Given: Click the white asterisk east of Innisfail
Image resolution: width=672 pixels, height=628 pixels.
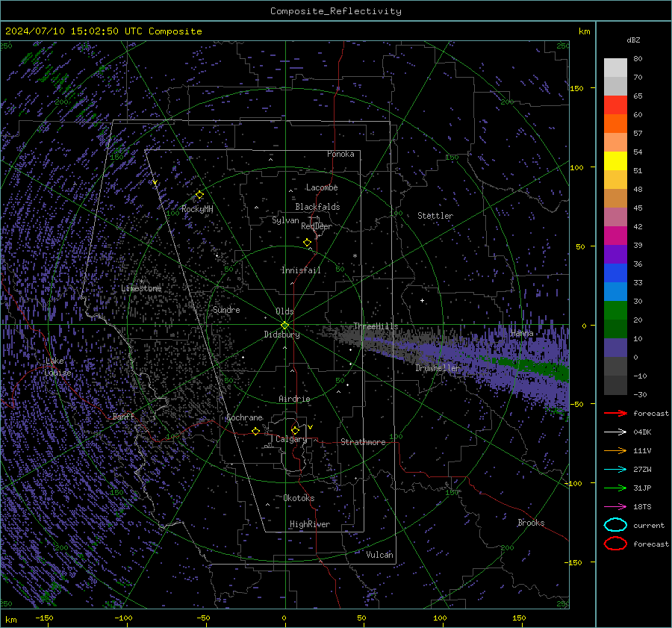Looking at the screenshot, I should click(355, 256).
